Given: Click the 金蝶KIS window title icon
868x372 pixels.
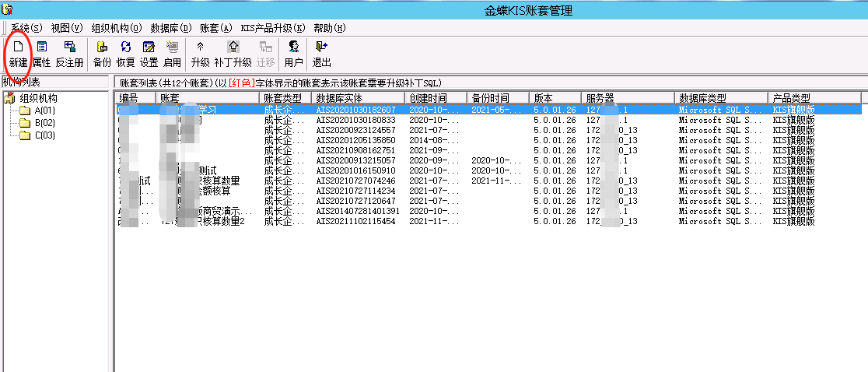Looking at the screenshot, I should pyautogui.click(x=7, y=10).
